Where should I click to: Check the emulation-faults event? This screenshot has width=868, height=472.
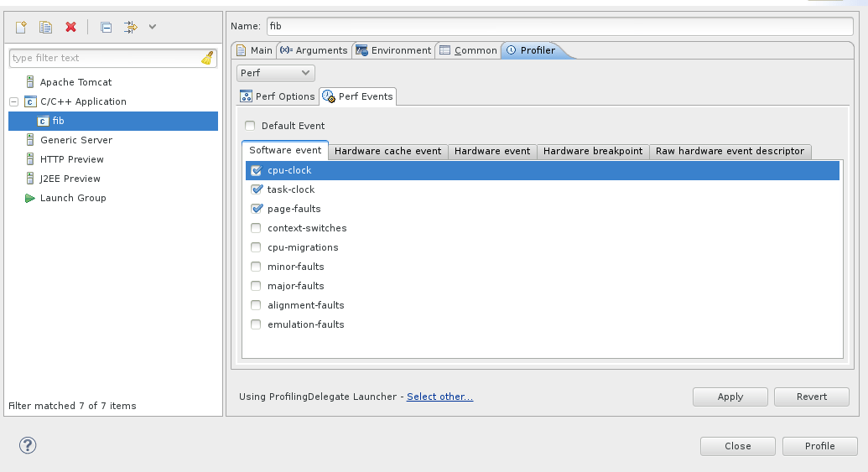click(x=256, y=324)
